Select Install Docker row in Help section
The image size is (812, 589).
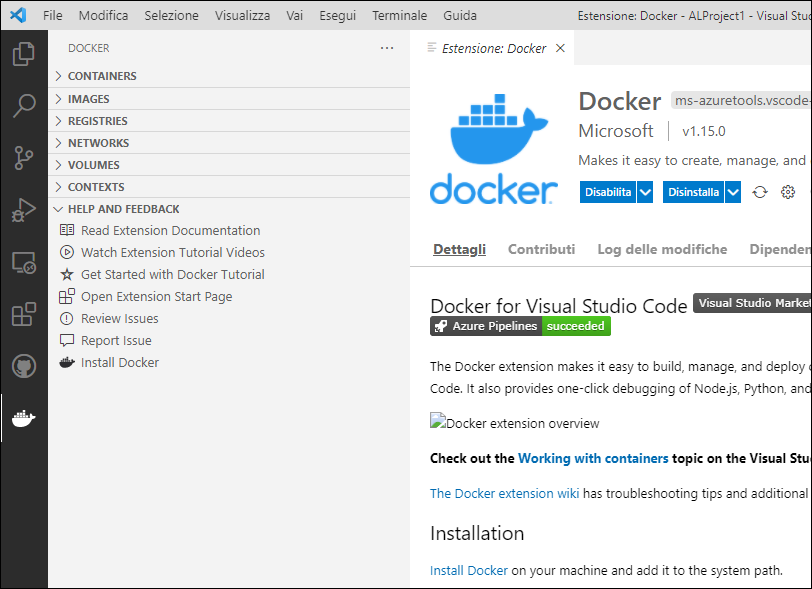pyautogui.click(x=229, y=363)
